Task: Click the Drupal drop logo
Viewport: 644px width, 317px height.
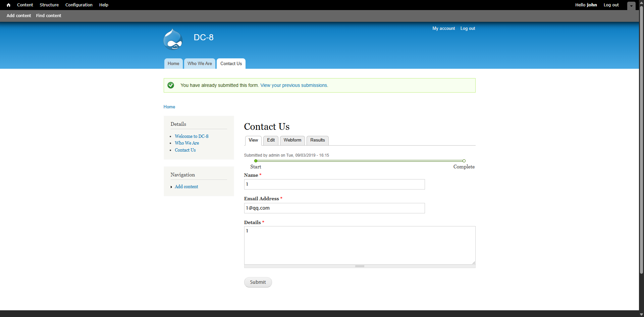Action: click(173, 40)
